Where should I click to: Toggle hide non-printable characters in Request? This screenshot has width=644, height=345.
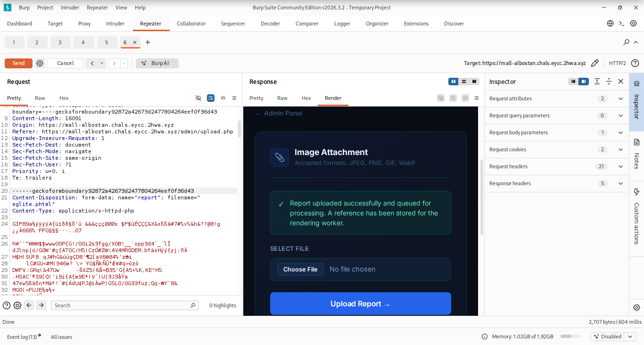pyautogui.click(x=198, y=98)
